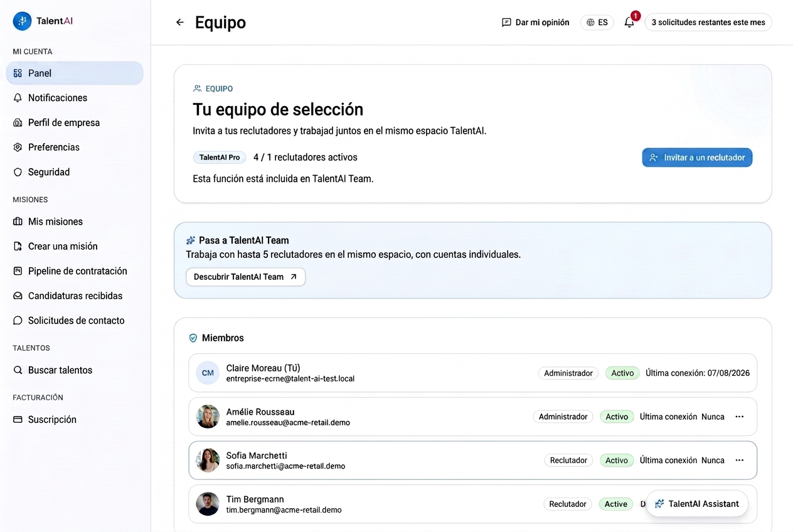793x532 pixels.
Task: Open Perfil de empresa page
Action: [75, 123]
